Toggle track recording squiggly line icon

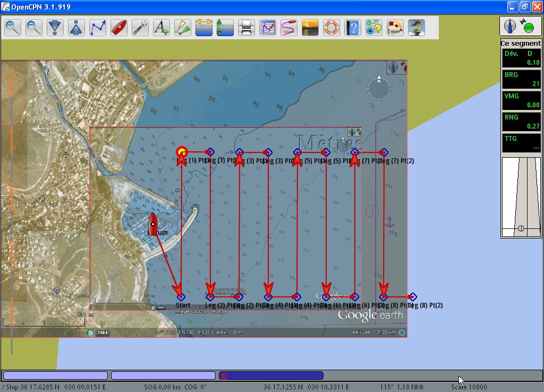[x=289, y=27]
